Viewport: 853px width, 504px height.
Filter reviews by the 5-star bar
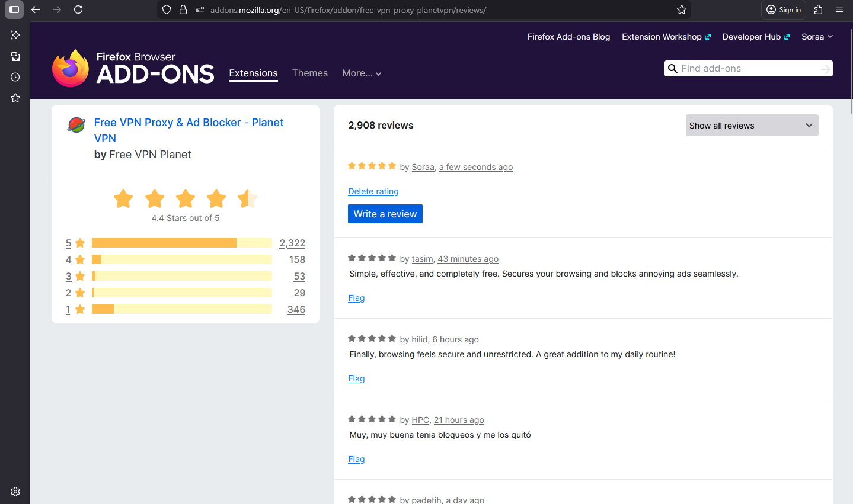tap(182, 243)
